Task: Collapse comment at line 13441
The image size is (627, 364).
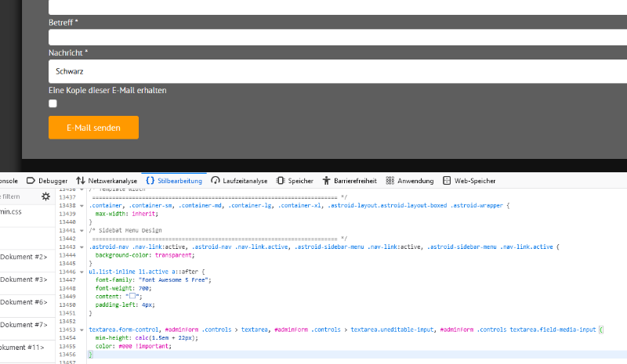Action: [x=82, y=231]
